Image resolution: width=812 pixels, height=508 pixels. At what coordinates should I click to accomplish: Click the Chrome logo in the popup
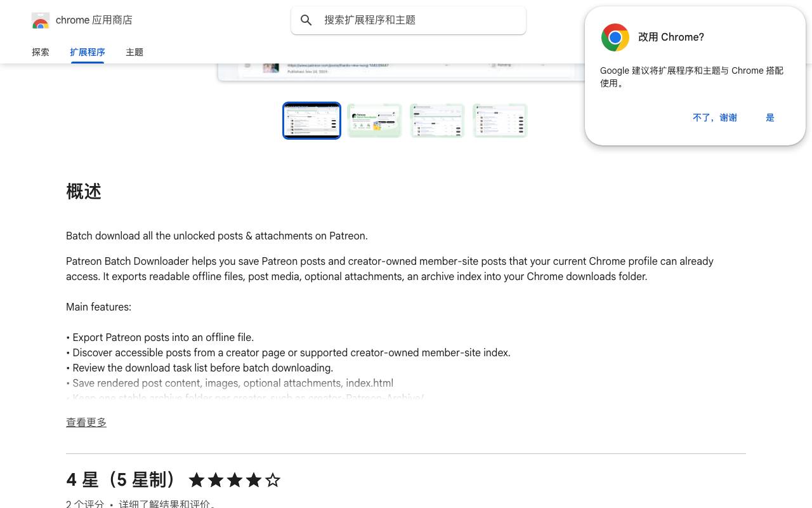pos(615,37)
